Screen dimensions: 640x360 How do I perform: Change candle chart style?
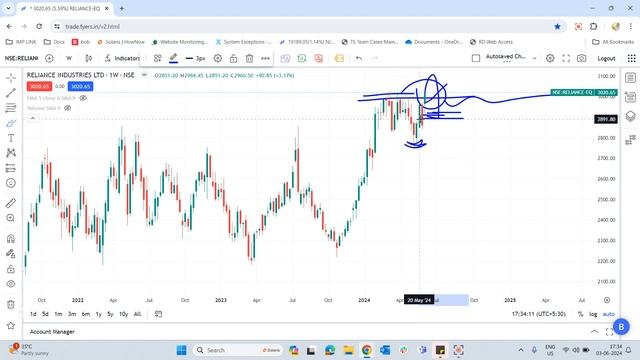pyautogui.click(x=89, y=58)
